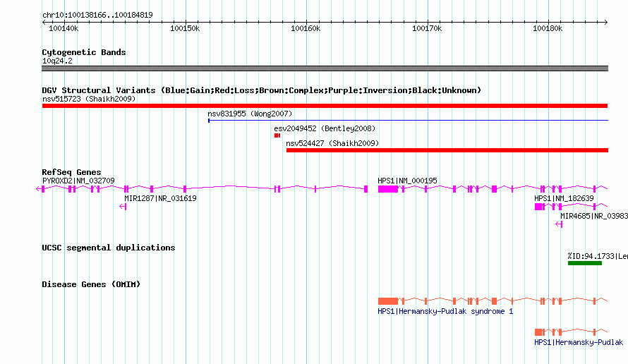The image size is (628, 364).
Task: Click the UCSC segmental duplications track title
Action: (109, 248)
